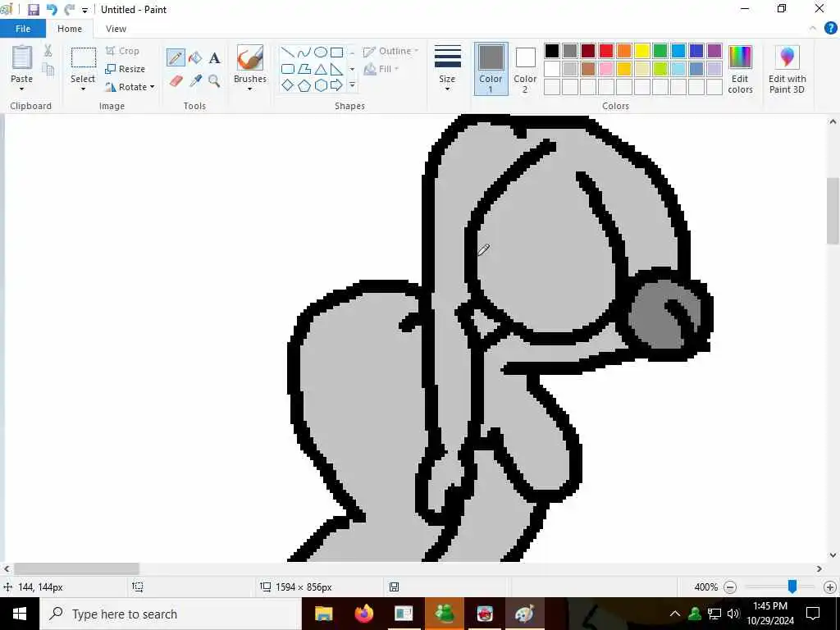Click Redo in the quick access toolbar
The width and height of the screenshot is (840, 630).
coord(69,10)
